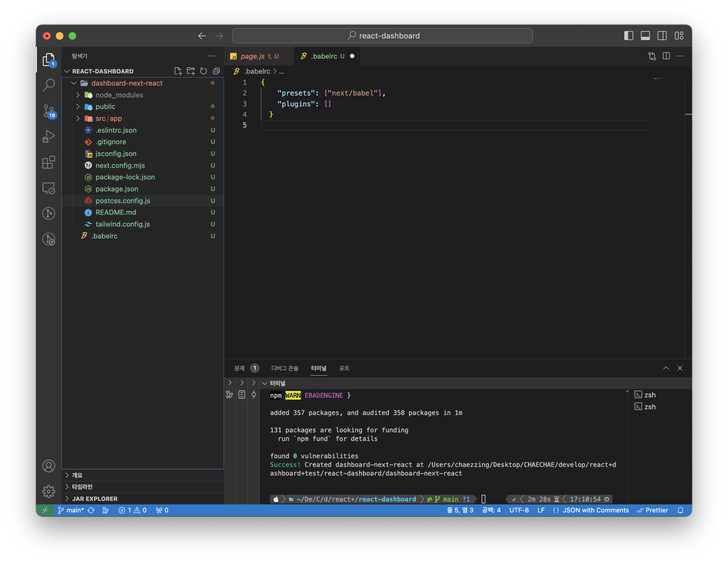Collapse all folders in explorer
Image resolution: width=728 pixels, height=564 pixels.
(x=216, y=71)
